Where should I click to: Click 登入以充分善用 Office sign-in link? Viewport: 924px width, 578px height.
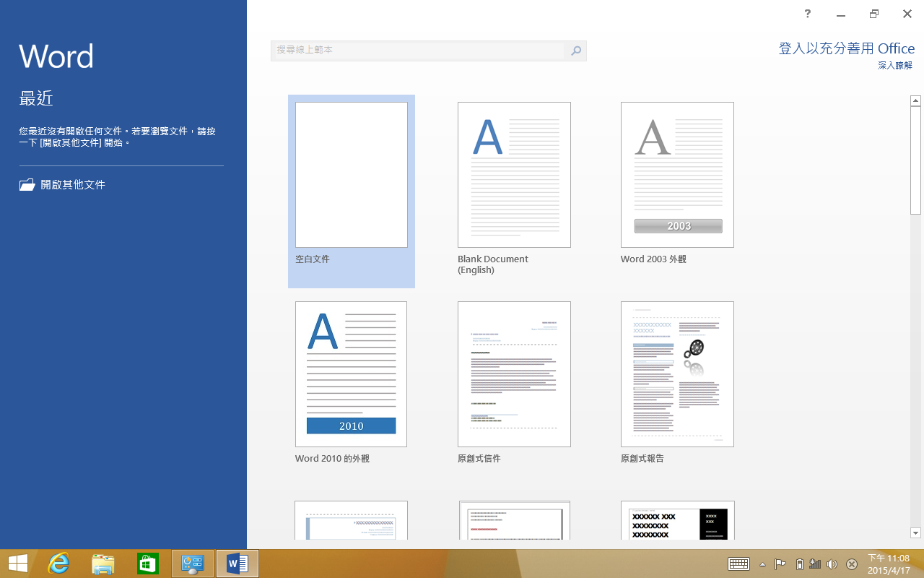[847, 48]
